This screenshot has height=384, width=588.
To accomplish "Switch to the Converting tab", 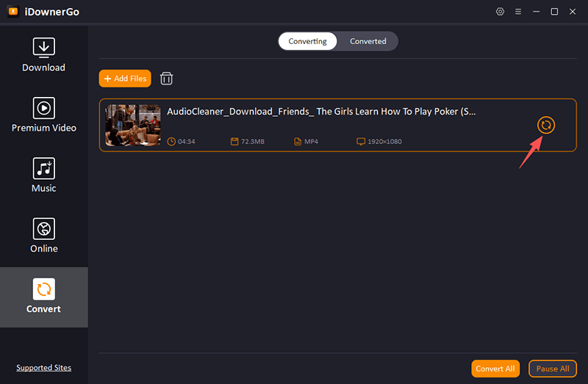I will (x=307, y=41).
